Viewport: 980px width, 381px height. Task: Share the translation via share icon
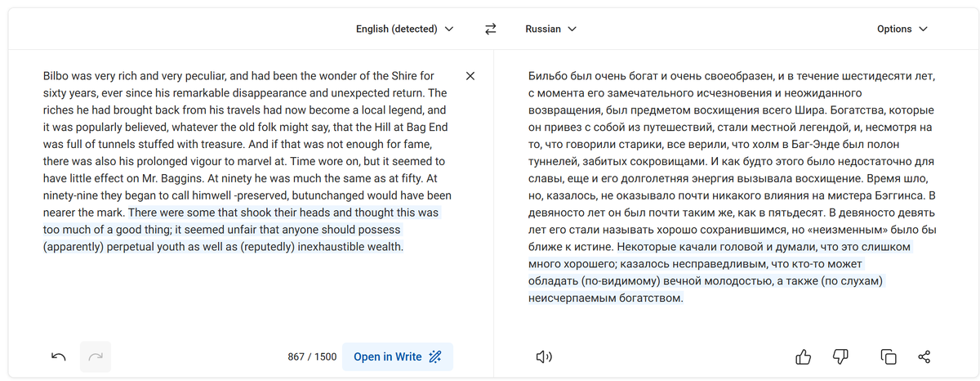pos(924,356)
